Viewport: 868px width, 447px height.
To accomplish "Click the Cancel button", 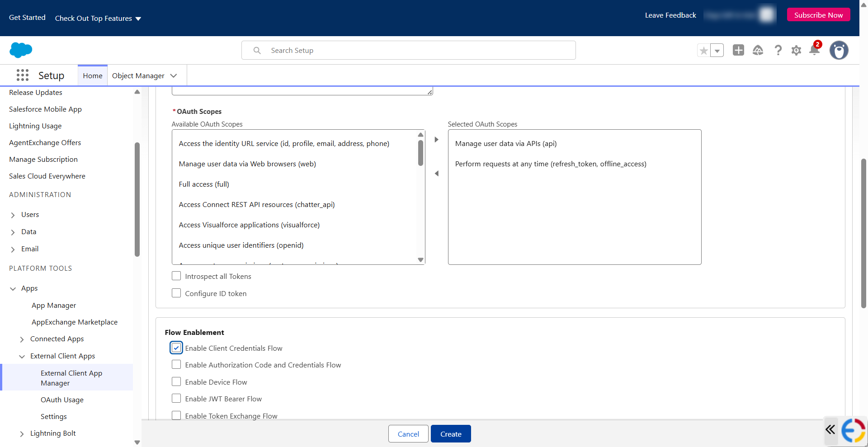I will coord(408,434).
